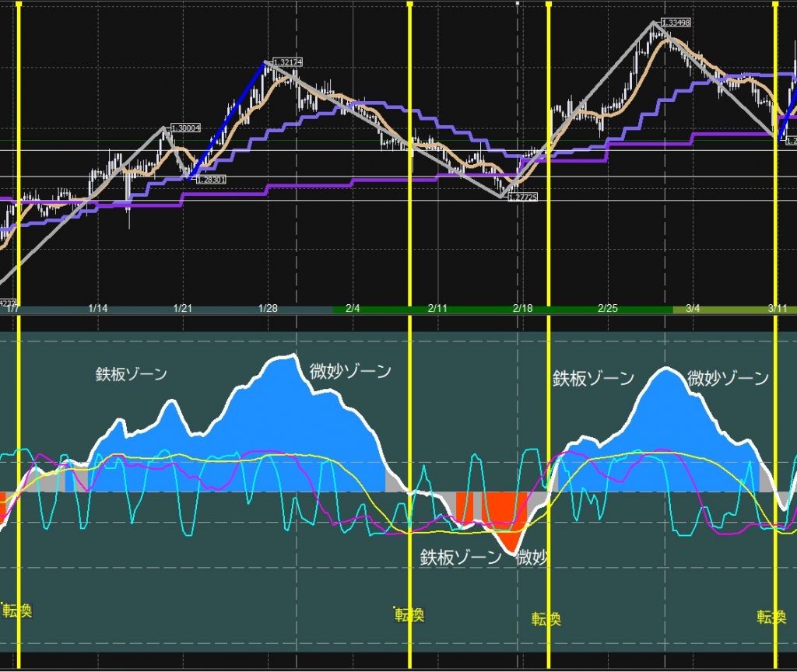Screen dimensions: 797x672
Task: Click the 1.30004 price label
Action: (184, 128)
